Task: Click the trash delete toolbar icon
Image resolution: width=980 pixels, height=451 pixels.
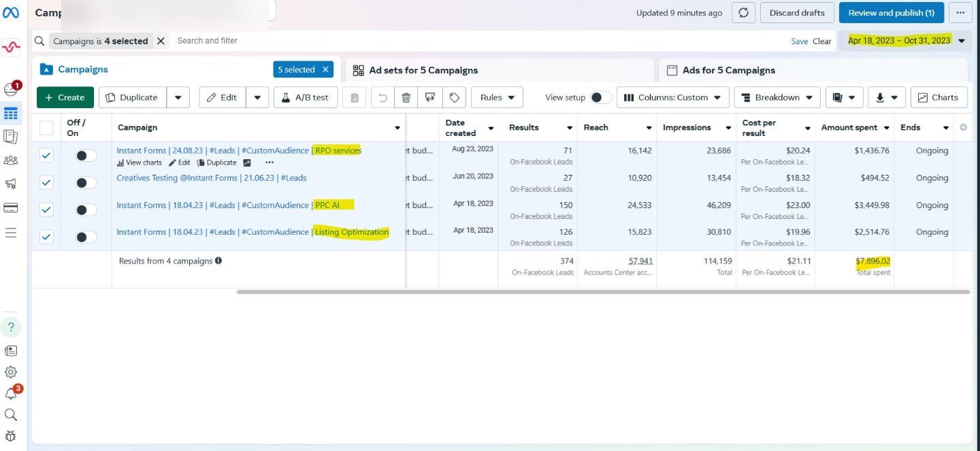Action: [x=406, y=97]
